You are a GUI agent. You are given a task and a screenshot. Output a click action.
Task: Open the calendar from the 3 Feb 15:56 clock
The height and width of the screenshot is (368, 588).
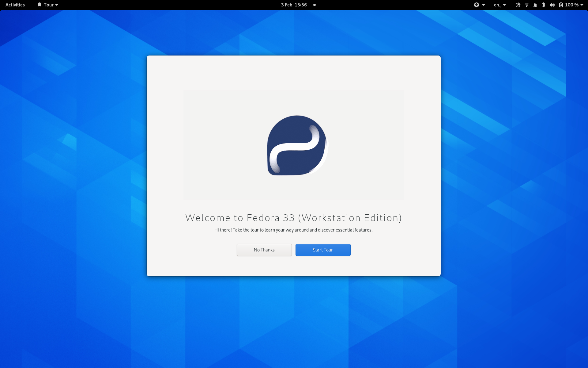tap(294, 5)
